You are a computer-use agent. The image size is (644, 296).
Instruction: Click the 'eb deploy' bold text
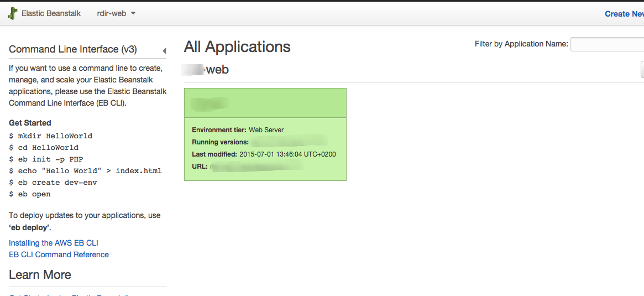[x=29, y=227]
